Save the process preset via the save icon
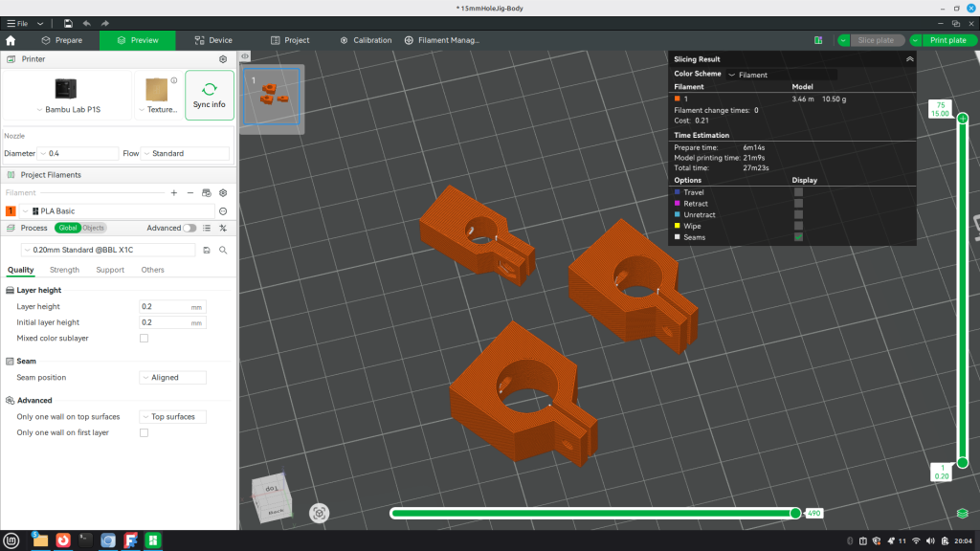 click(207, 250)
